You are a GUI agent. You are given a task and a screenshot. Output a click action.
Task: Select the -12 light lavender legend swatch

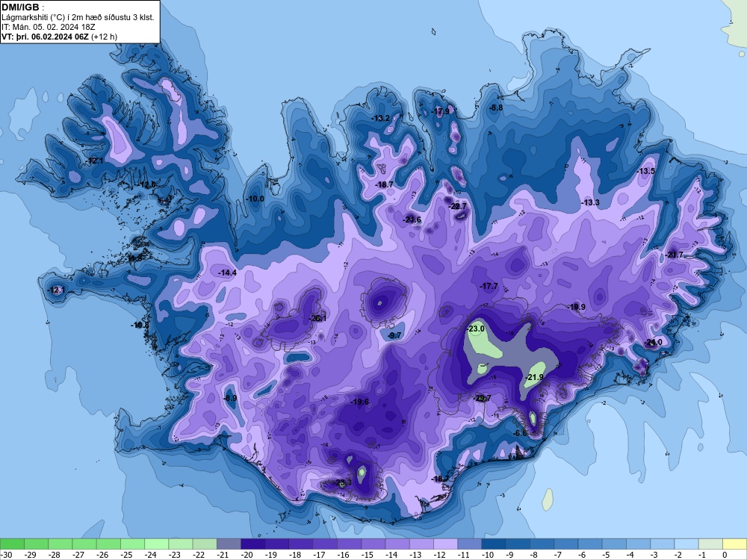tap(445, 544)
